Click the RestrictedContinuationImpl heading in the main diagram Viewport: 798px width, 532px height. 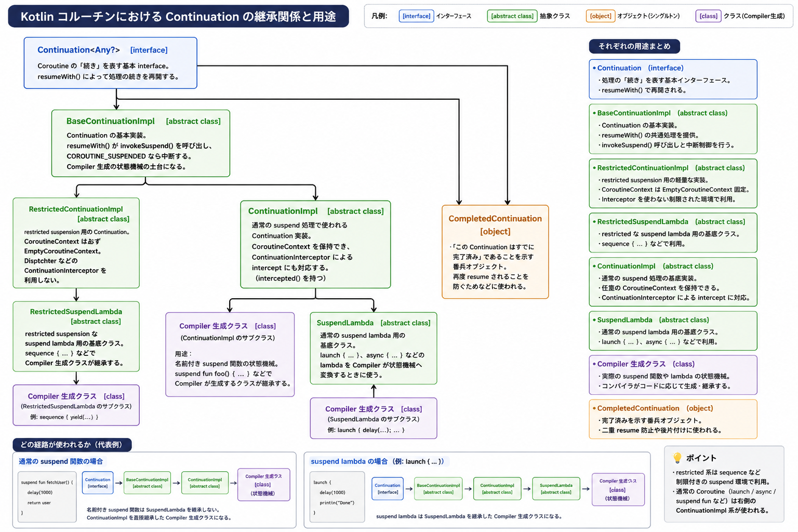coord(76,209)
